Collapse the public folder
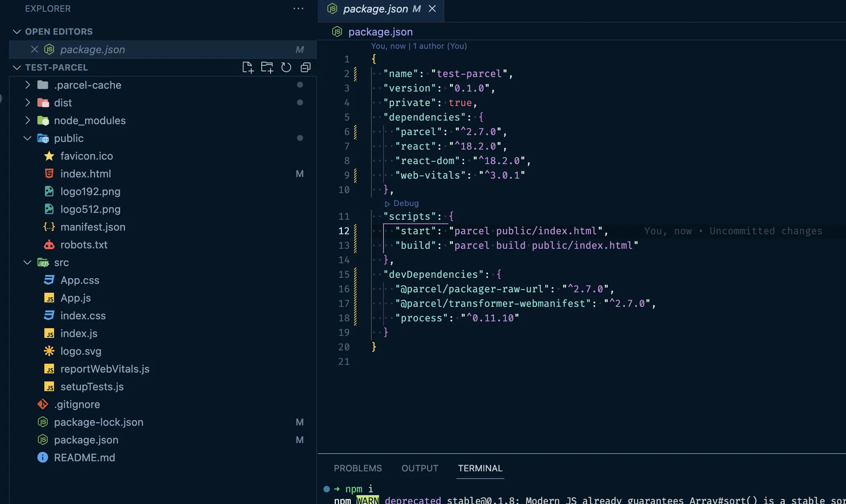 click(x=27, y=138)
